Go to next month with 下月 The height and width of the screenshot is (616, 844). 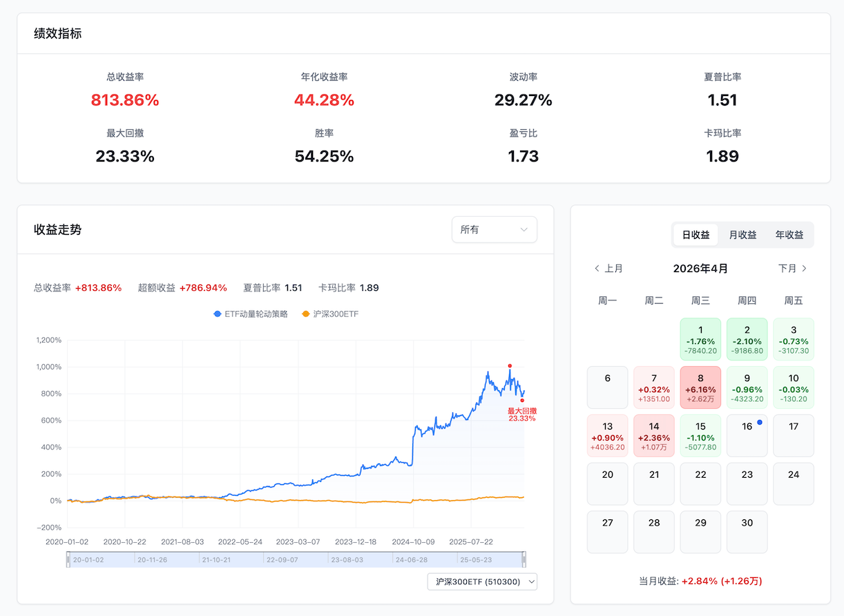point(792,268)
